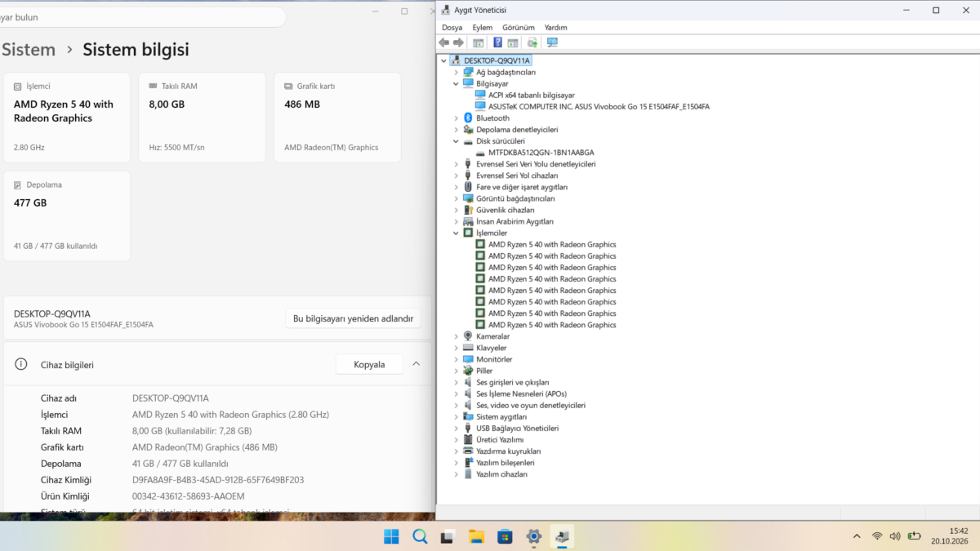The height and width of the screenshot is (551, 980).
Task: Click Bu bilgisayarı yeniden adlandır button
Action: [x=354, y=318]
